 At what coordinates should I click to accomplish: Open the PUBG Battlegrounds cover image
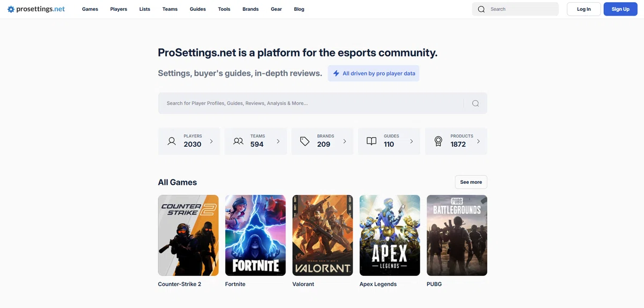[x=457, y=235]
